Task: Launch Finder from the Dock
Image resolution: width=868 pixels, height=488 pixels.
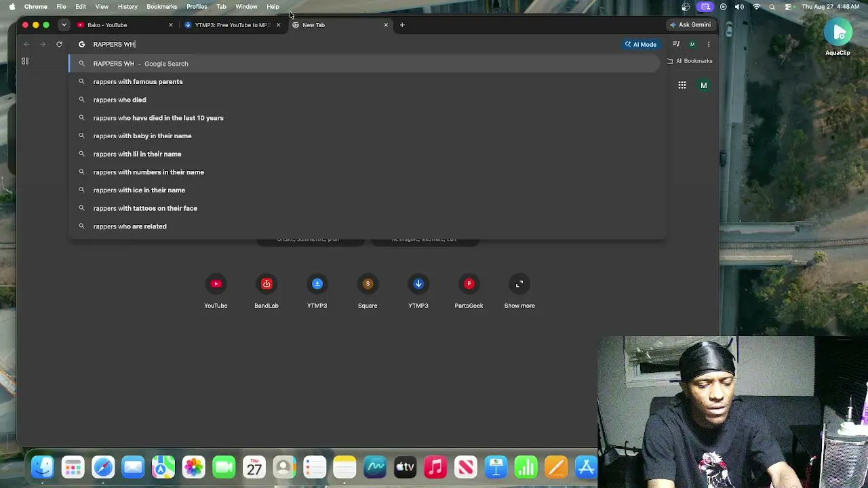Action: [43, 467]
